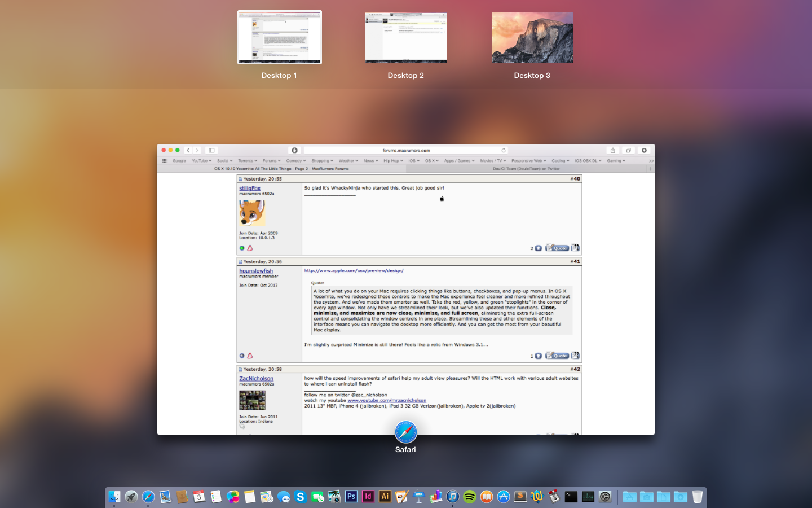This screenshot has height=508, width=812.
Task: Open Launchpad in the Dock
Action: point(131,497)
